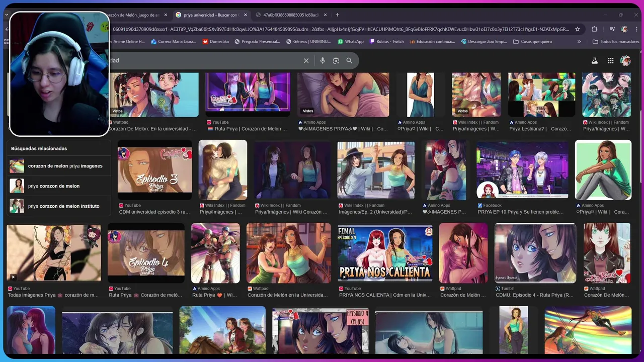Run search with the magnifier icon
Image resolution: width=644 pixels, height=362 pixels.
coord(349,60)
